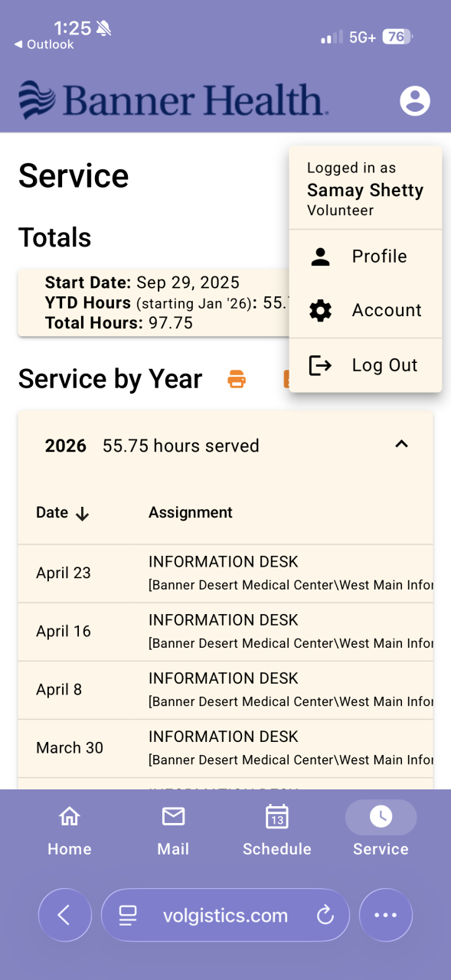The width and height of the screenshot is (451, 980).
Task: Collapse the 2026 hours served section
Action: (x=401, y=444)
